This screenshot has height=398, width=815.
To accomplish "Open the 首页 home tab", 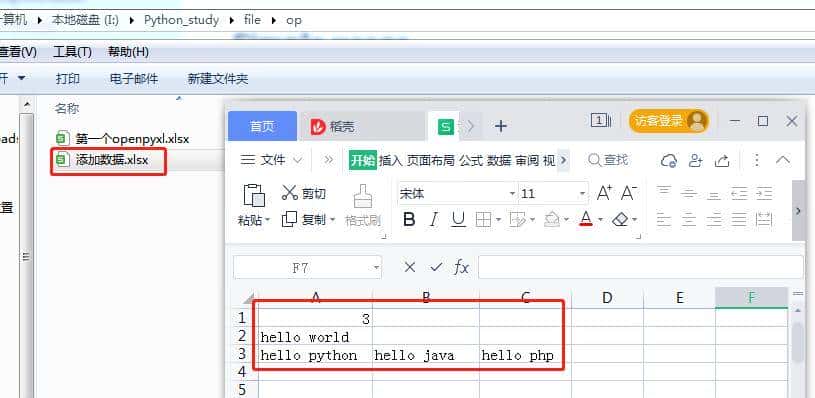I will pos(262,127).
